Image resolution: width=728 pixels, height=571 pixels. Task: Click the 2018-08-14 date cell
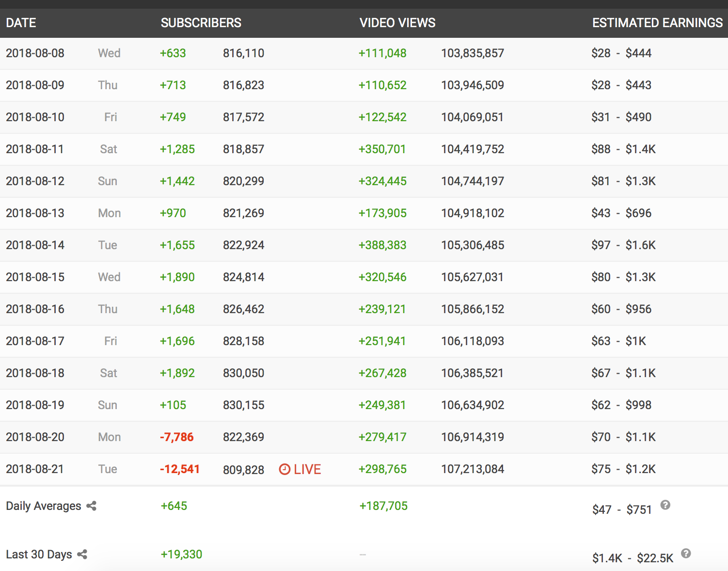coord(35,245)
